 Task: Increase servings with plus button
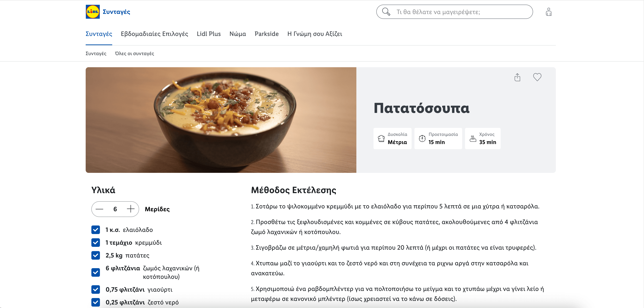[x=131, y=209]
